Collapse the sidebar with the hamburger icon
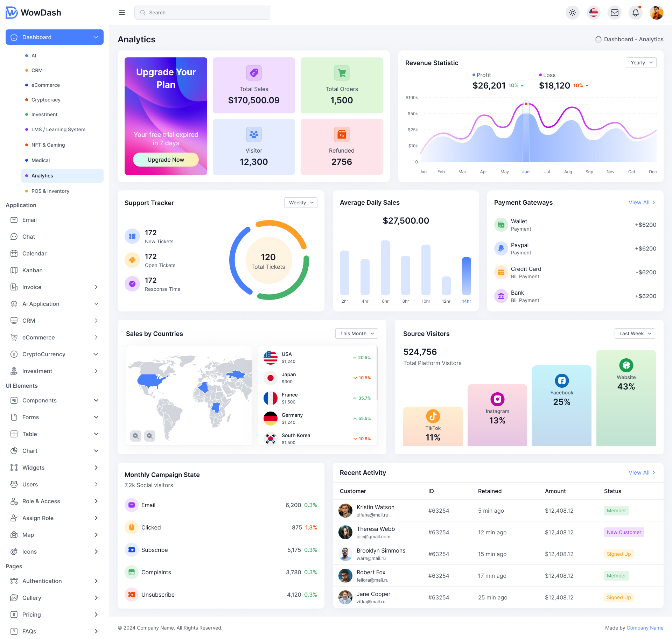This screenshot has height=639, width=672. point(121,12)
